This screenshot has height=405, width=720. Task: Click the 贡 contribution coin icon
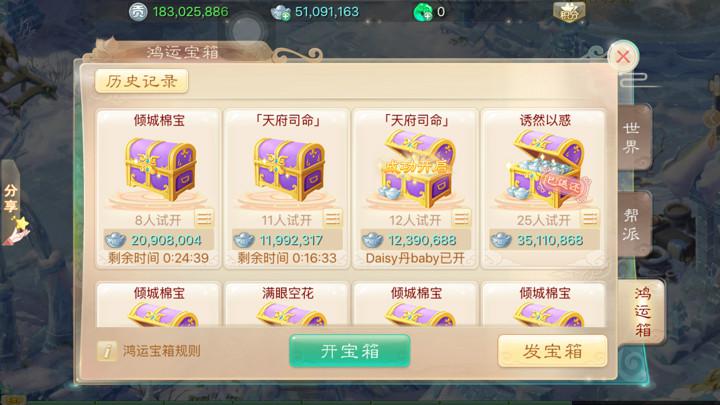coord(137,11)
